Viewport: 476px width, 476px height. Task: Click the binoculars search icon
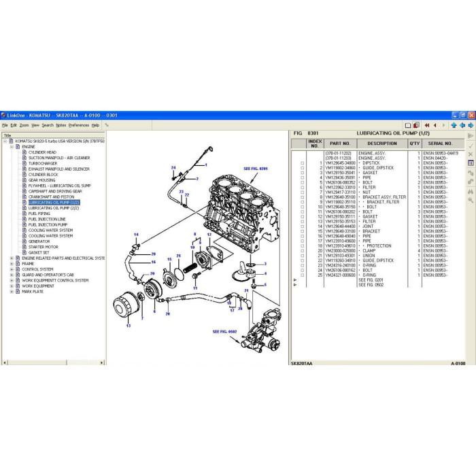pyautogui.click(x=471, y=192)
